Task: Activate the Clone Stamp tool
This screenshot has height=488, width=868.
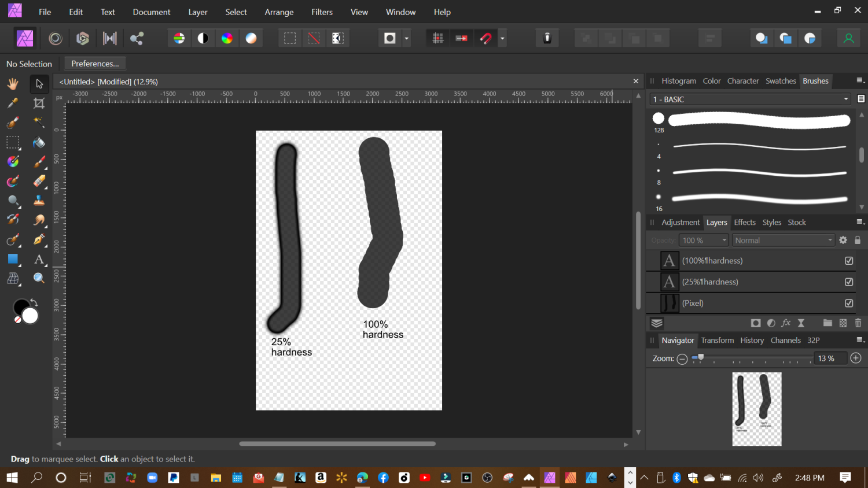Action: (x=39, y=201)
